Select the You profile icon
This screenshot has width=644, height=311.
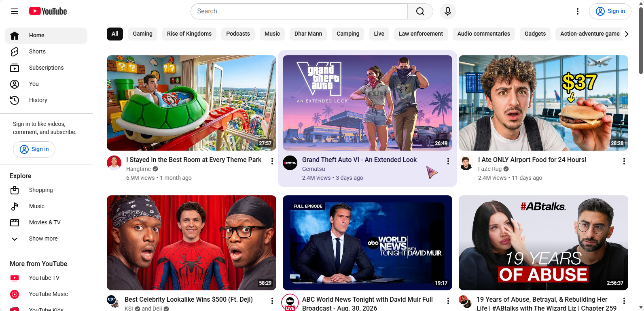[x=15, y=84]
